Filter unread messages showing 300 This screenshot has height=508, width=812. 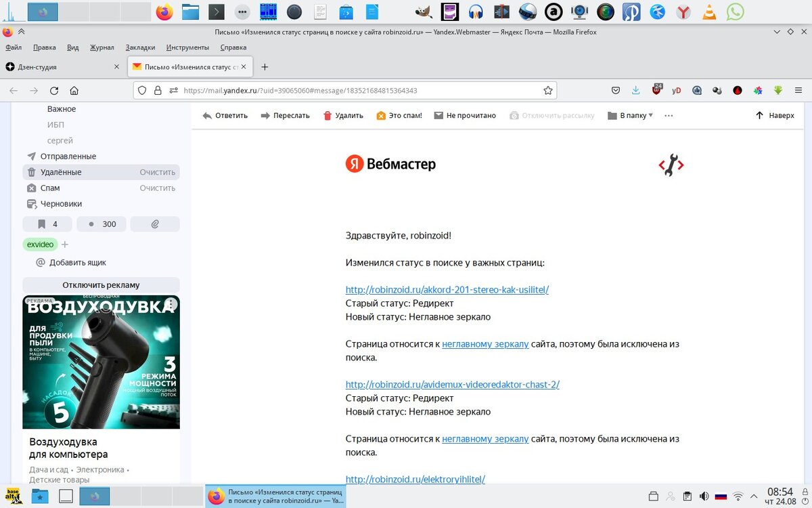[101, 224]
